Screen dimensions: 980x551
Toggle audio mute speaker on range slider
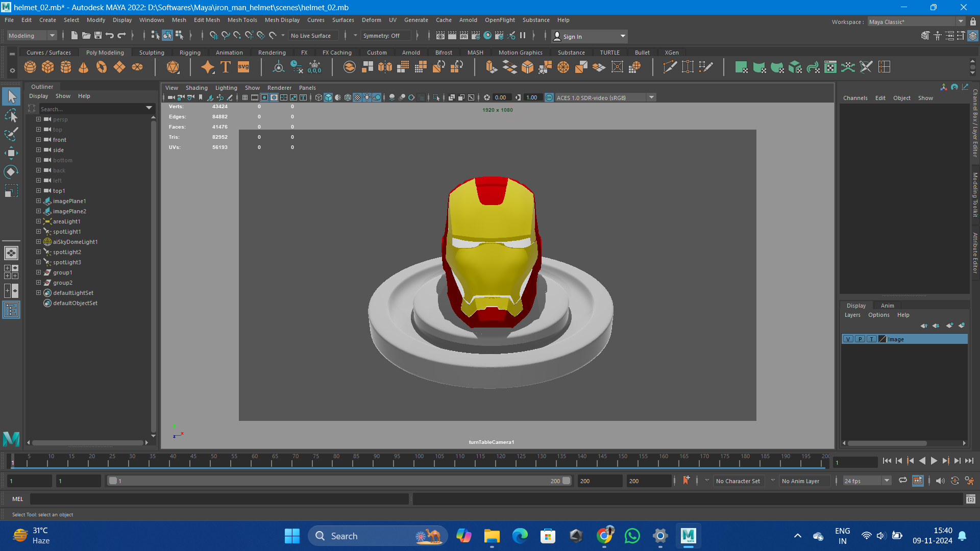(x=940, y=481)
